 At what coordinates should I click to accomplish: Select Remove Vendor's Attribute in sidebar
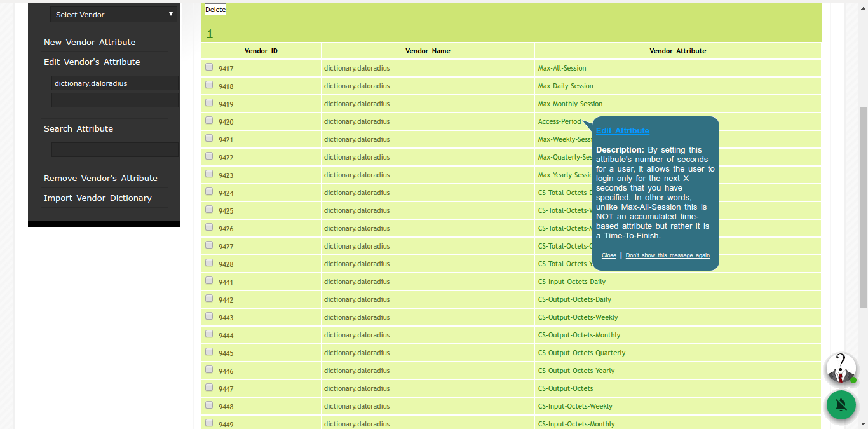[100, 179]
